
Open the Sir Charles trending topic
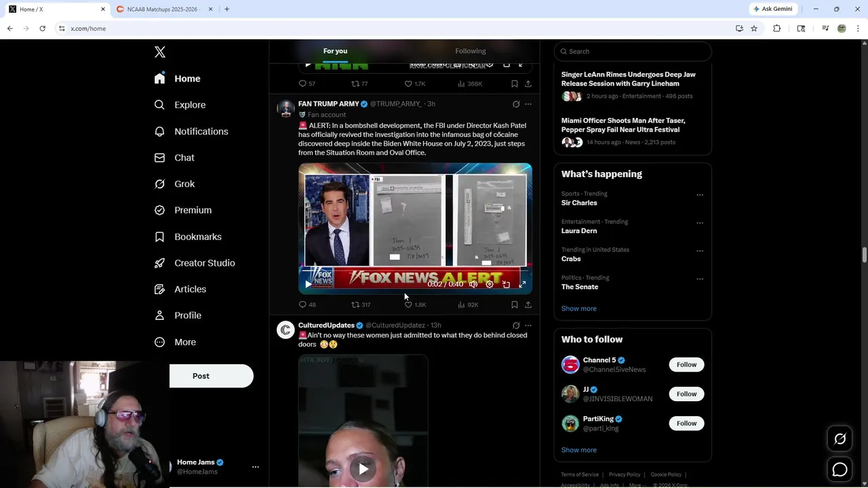(579, 203)
